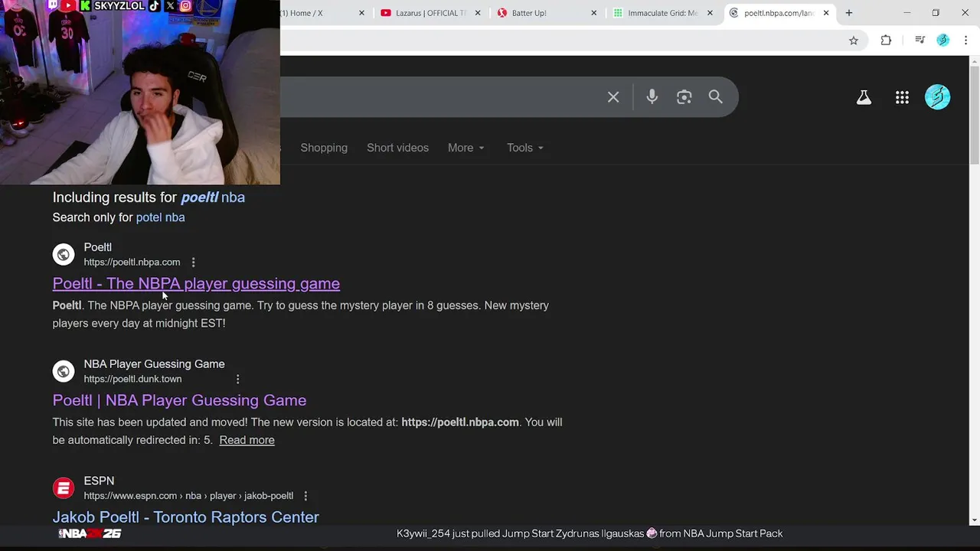Click the scroll down arrow of the scrollbar

click(975, 520)
